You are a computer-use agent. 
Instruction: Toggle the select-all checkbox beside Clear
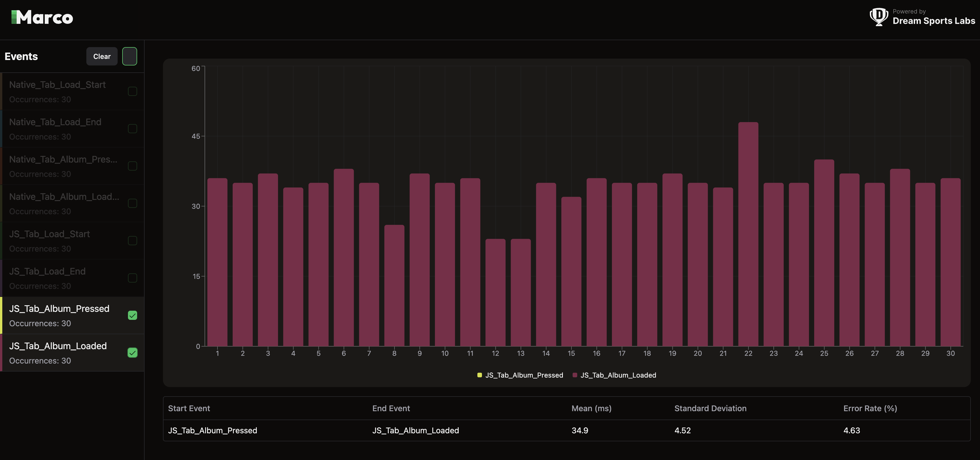129,56
